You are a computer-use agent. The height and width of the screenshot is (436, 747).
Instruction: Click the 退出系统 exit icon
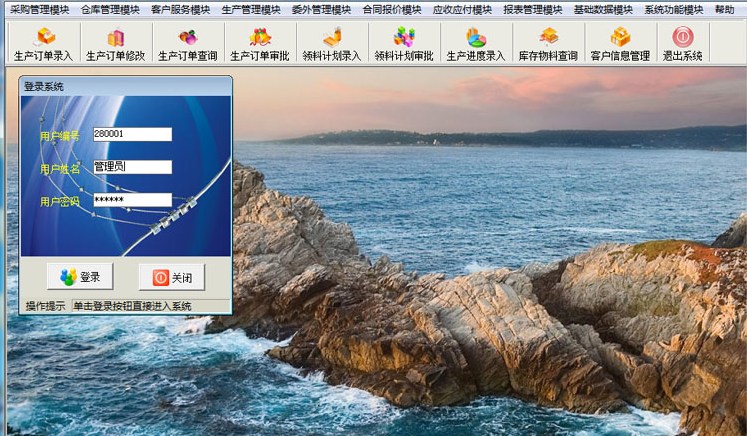(x=683, y=43)
